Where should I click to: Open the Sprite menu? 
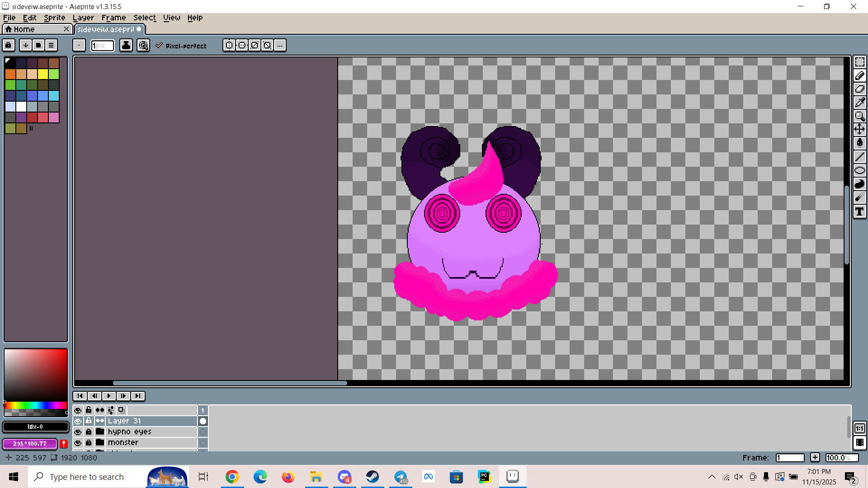(54, 18)
